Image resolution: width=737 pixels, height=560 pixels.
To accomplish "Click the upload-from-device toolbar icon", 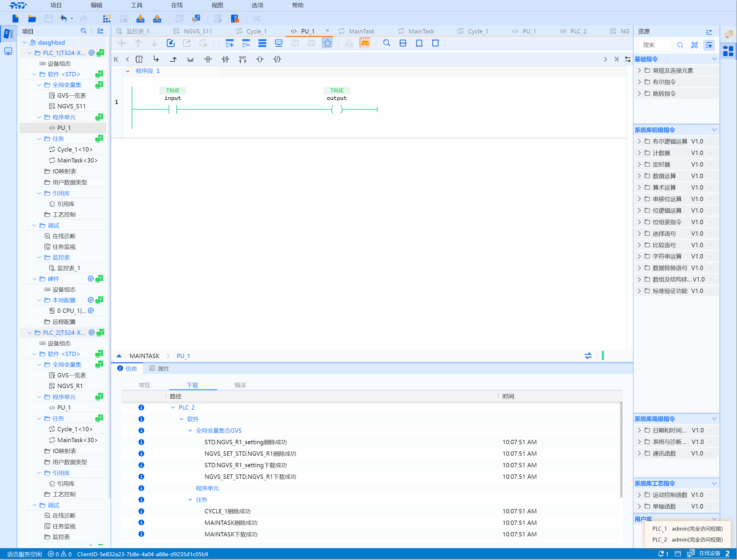I will click(x=157, y=19).
